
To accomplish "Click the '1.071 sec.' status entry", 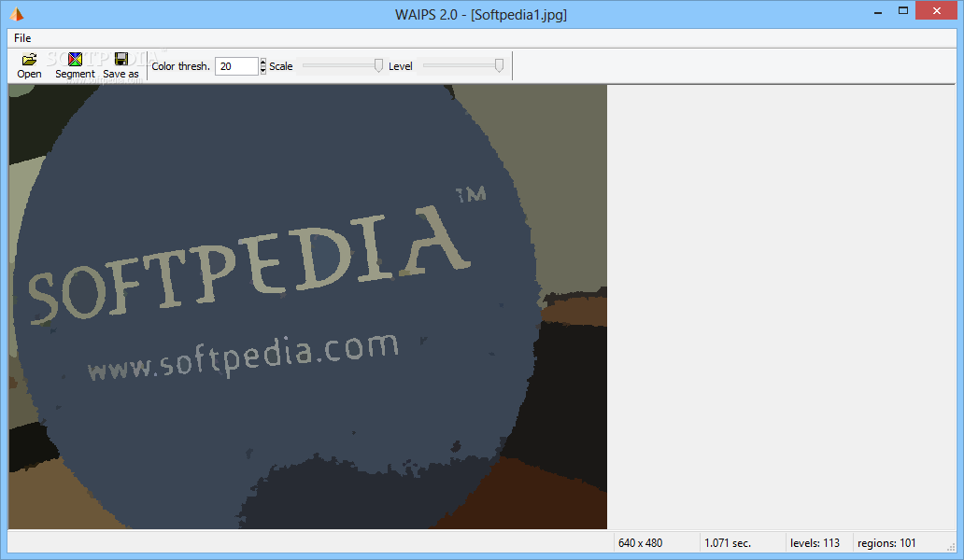I will pyautogui.click(x=728, y=543).
